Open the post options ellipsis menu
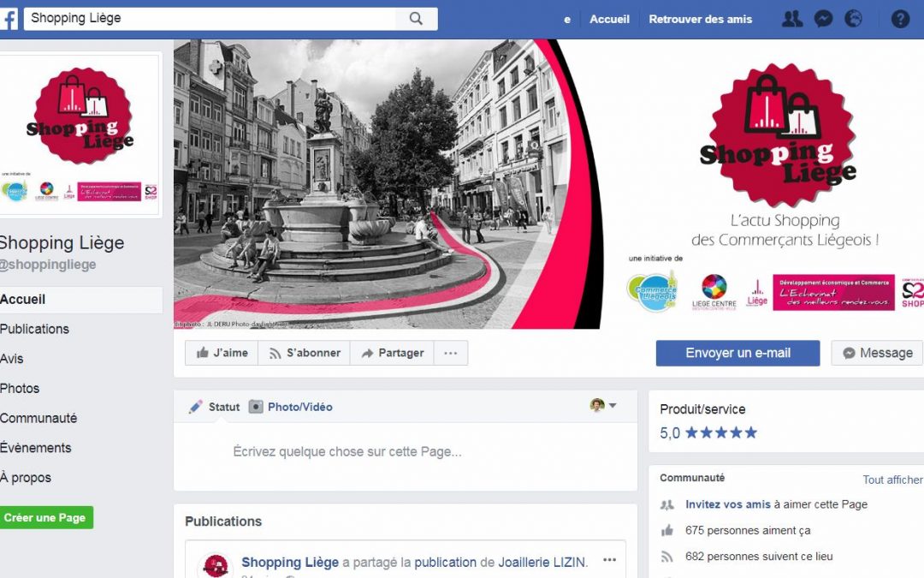The height and width of the screenshot is (578, 924). pos(609,559)
